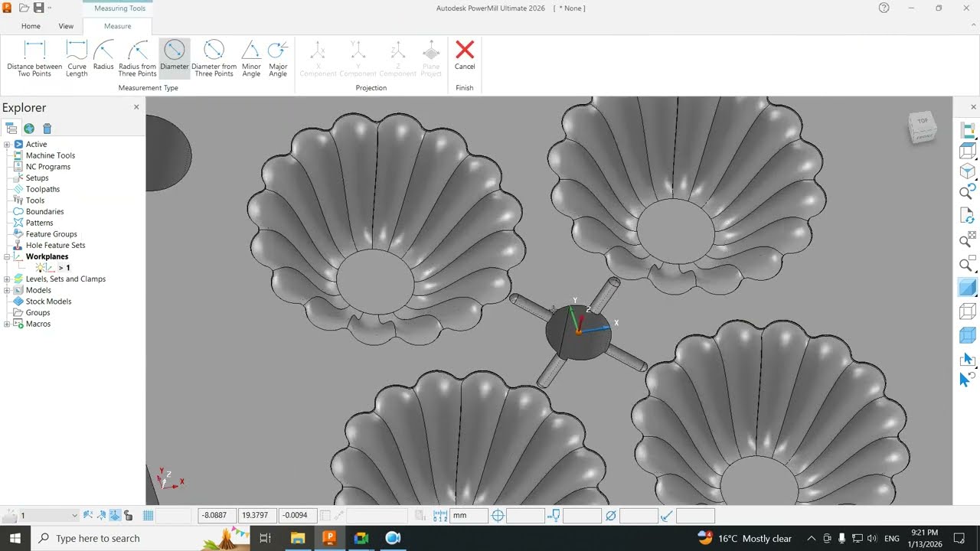
Task: Toggle the Shaded view icon
Action: click(x=968, y=288)
